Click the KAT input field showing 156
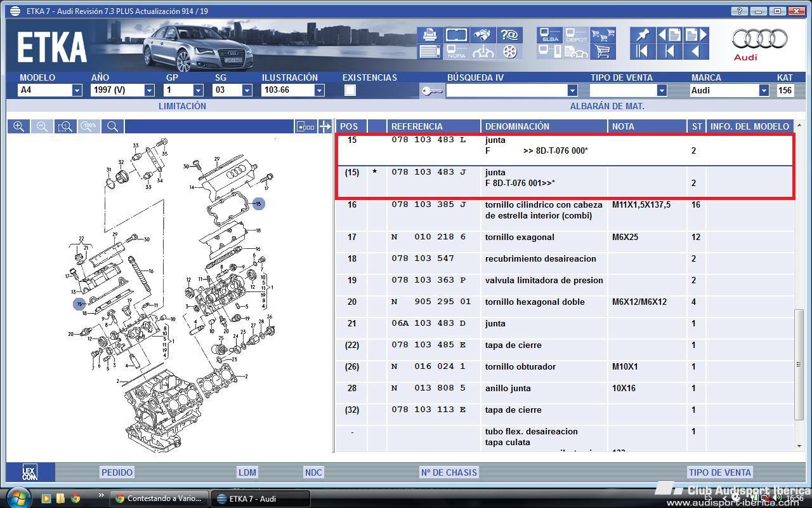 [785, 90]
